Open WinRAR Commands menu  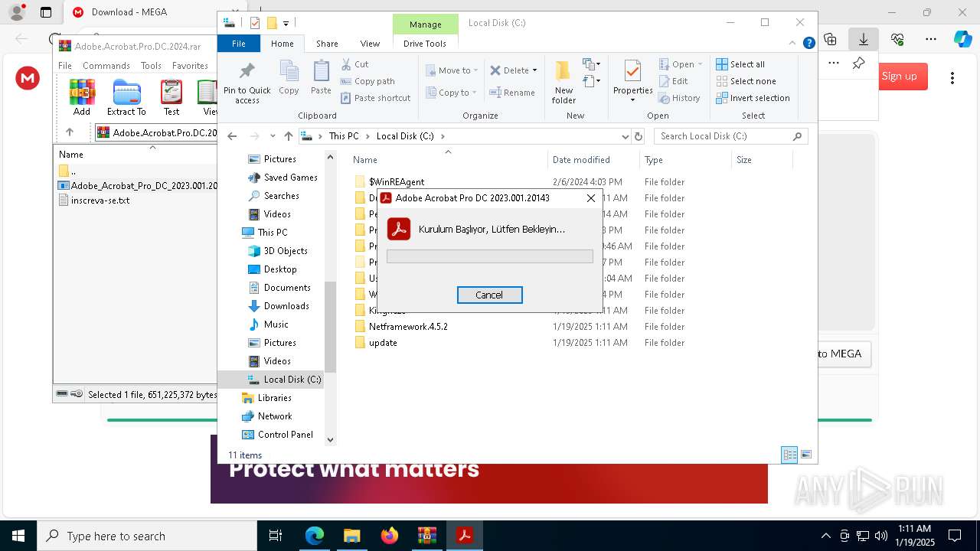pos(106,66)
